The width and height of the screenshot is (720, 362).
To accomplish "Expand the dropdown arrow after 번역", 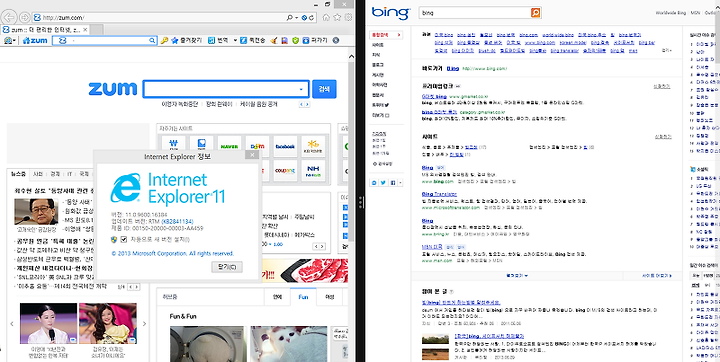I will click(235, 40).
